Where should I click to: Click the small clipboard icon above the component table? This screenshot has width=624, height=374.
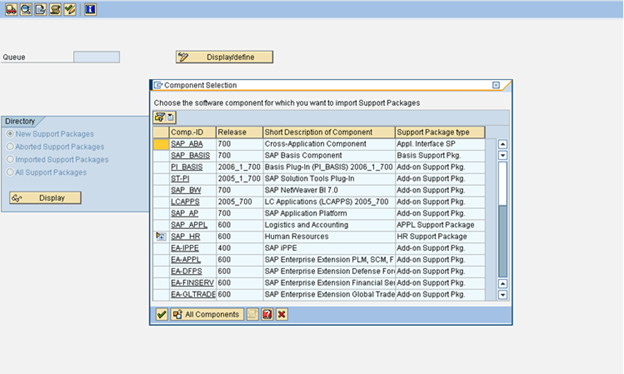coord(170,117)
